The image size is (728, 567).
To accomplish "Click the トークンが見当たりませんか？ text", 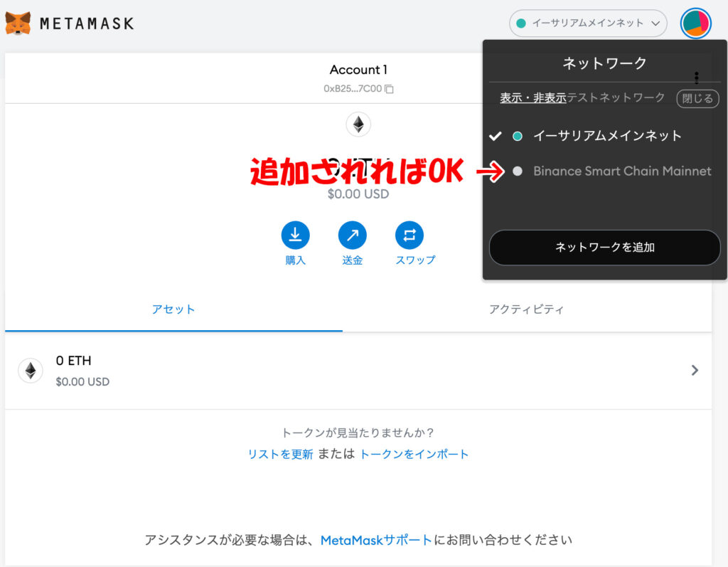I will click(358, 433).
